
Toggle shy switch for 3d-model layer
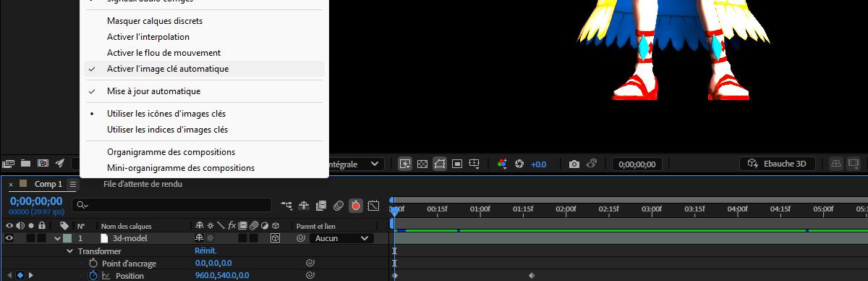coord(199,238)
